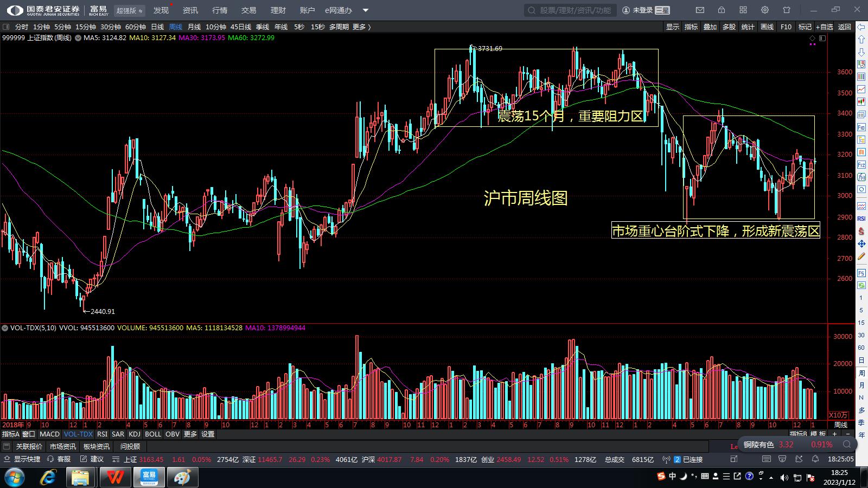The image size is (868, 488).
Task: Toggle the 超强版 version switch
Action: tap(129, 10)
